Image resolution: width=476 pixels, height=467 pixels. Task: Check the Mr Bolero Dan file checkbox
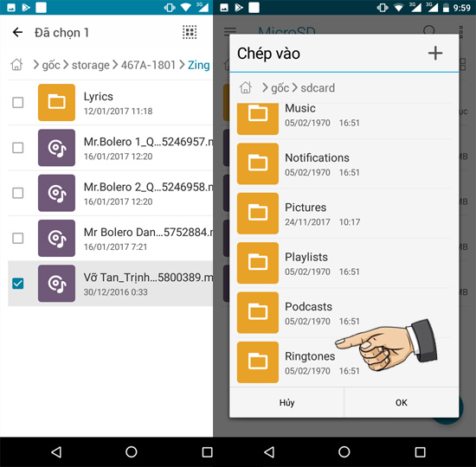point(17,238)
